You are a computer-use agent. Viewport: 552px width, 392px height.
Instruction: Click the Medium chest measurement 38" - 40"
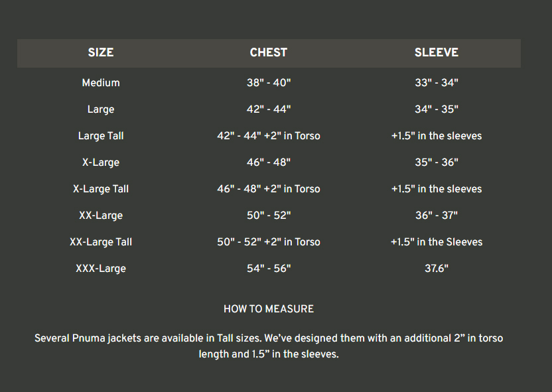pyautogui.click(x=269, y=83)
